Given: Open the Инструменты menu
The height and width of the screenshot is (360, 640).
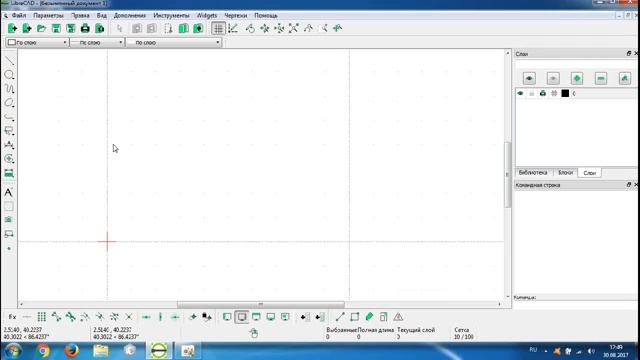Looking at the screenshot, I should [171, 16].
